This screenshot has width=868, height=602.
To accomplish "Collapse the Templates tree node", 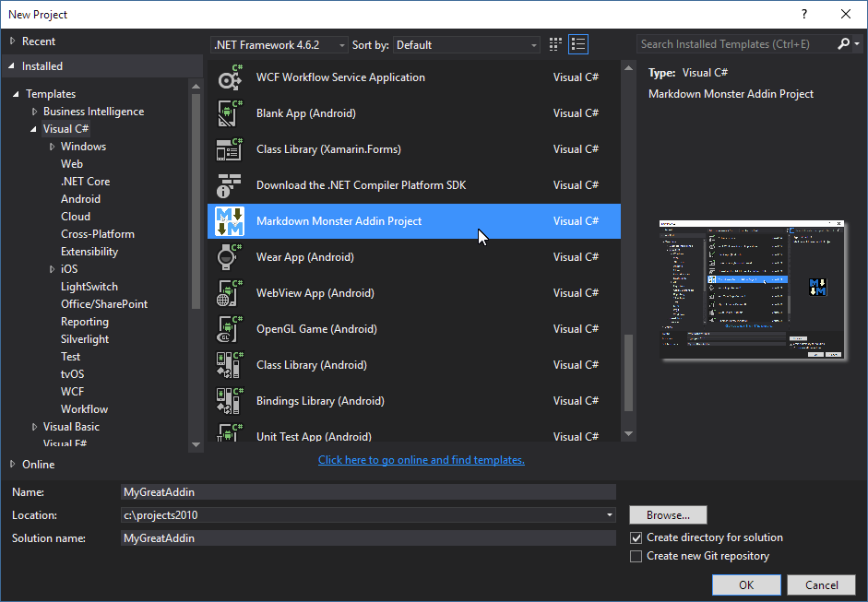I will coord(16,94).
